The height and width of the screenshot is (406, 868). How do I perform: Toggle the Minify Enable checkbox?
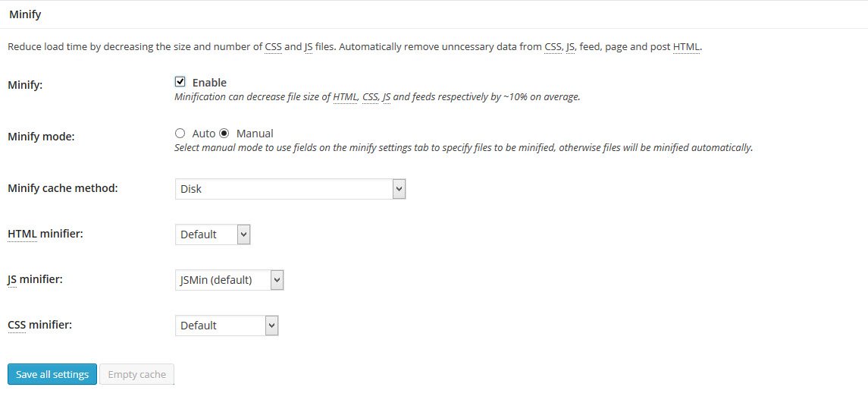[180, 82]
